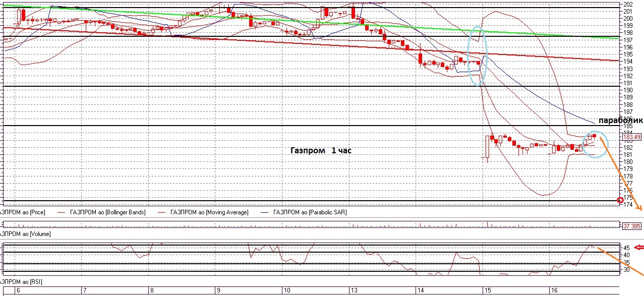The image size is (644, 296).
Task: Select the ГАЗПРОМ ао [Parabolic SAR] legend entry
Action: coord(310,212)
